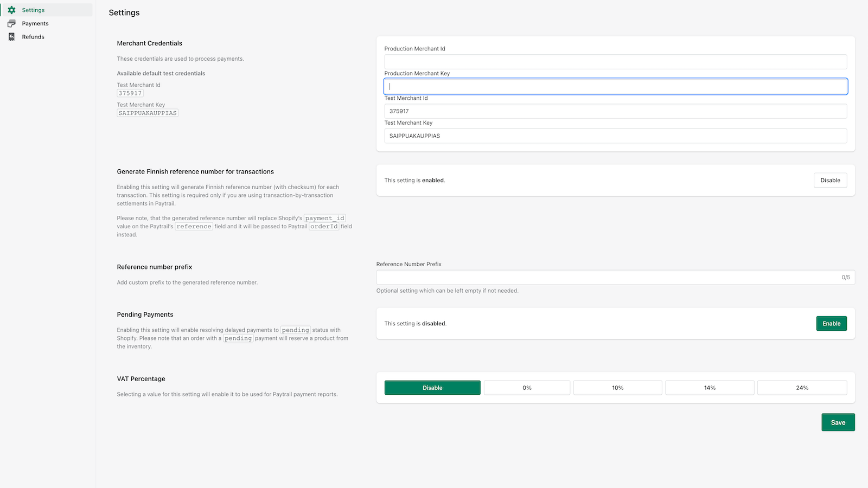868x488 pixels.
Task: Open the Payments menu item
Action: click(x=47, y=23)
